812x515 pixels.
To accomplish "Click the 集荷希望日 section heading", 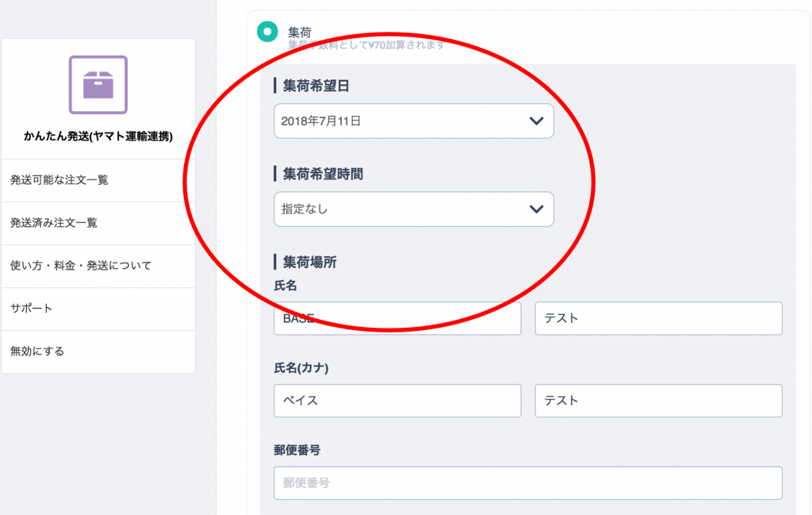I will pyautogui.click(x=316, y=86).
